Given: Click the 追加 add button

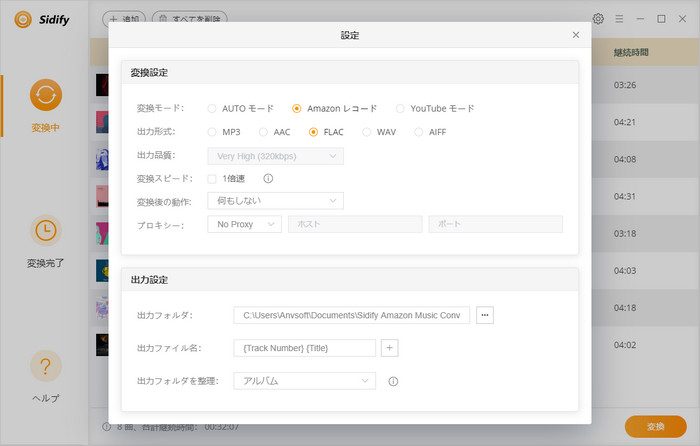Looking at the screenshot, I should 124,19.
